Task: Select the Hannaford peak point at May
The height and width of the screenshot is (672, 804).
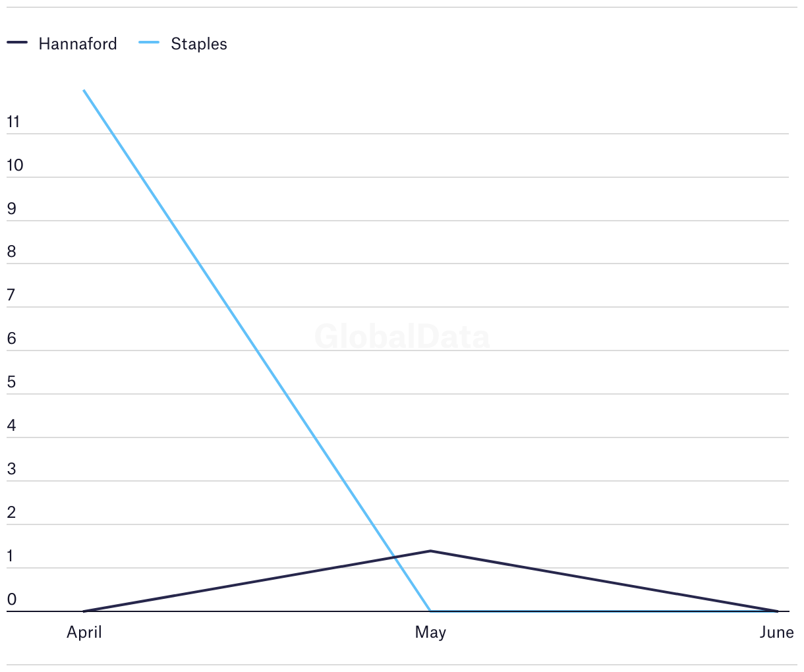Action: point(430,551)
